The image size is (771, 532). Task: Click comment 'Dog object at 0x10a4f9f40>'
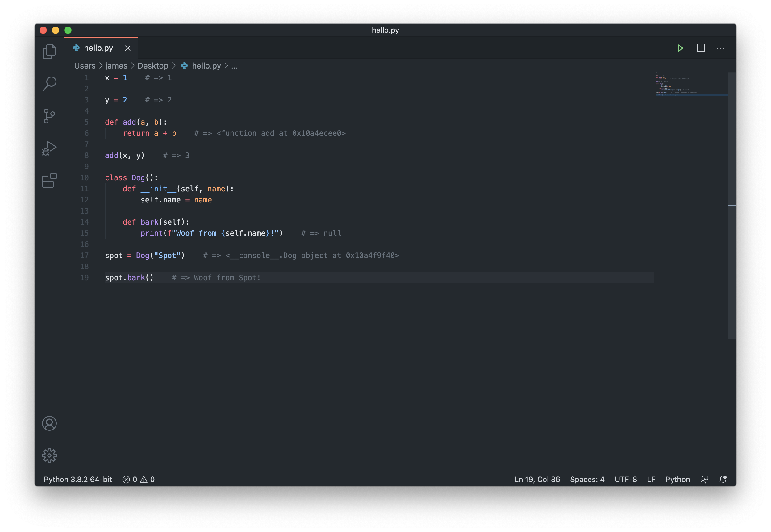[x=341, y=255]
